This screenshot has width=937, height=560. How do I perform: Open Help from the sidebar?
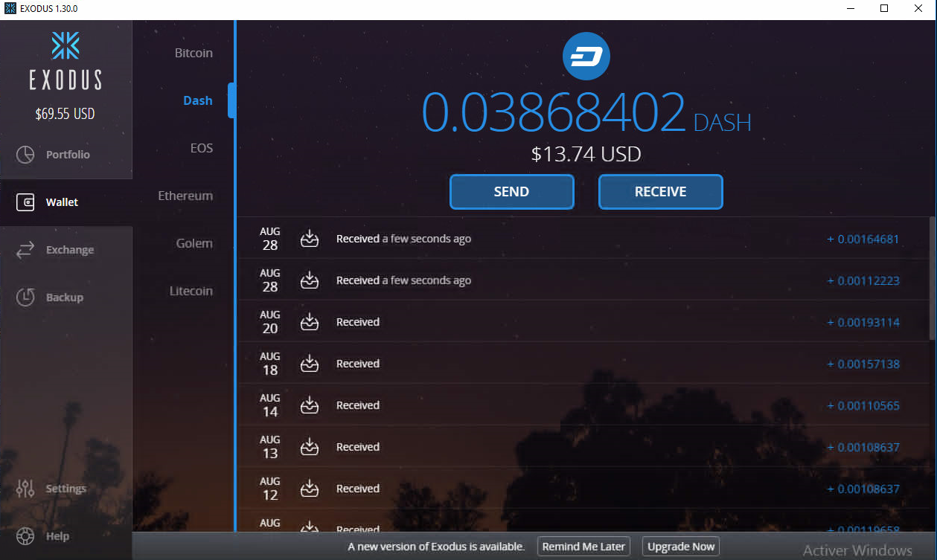click(66, 536)
